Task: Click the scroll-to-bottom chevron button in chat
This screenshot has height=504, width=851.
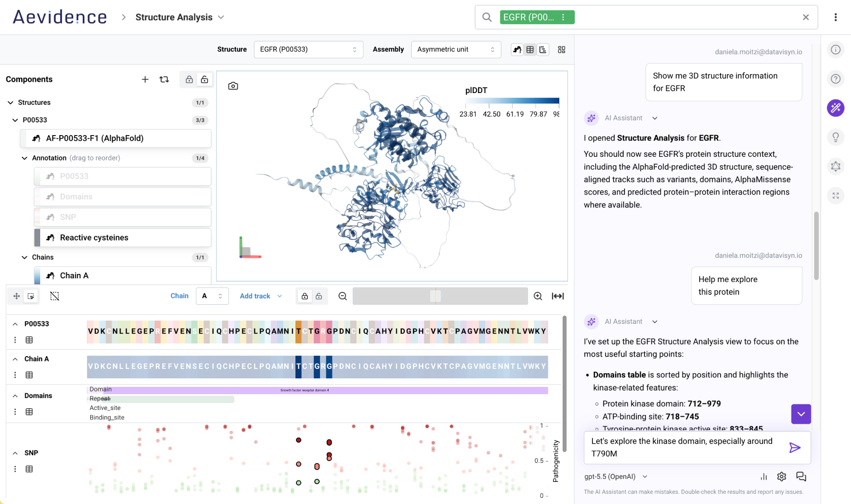Action: coord(801,414)
